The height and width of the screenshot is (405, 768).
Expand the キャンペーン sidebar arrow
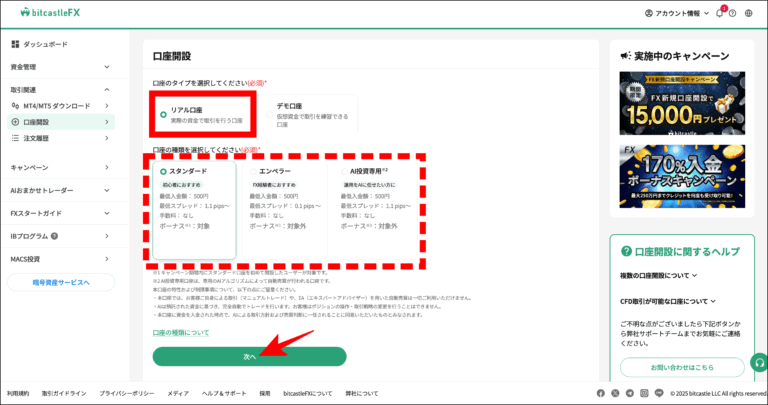tap(107, 167)
